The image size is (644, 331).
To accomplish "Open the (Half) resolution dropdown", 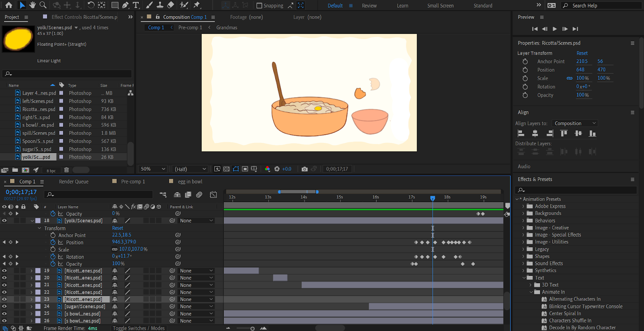I will (190, 169).
